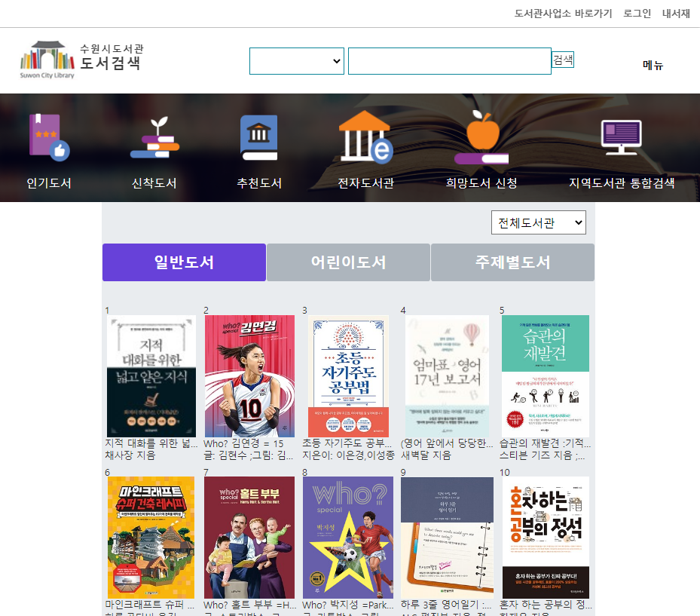
Task: Click author text 새벽달 지음
Action: [426, 455]
